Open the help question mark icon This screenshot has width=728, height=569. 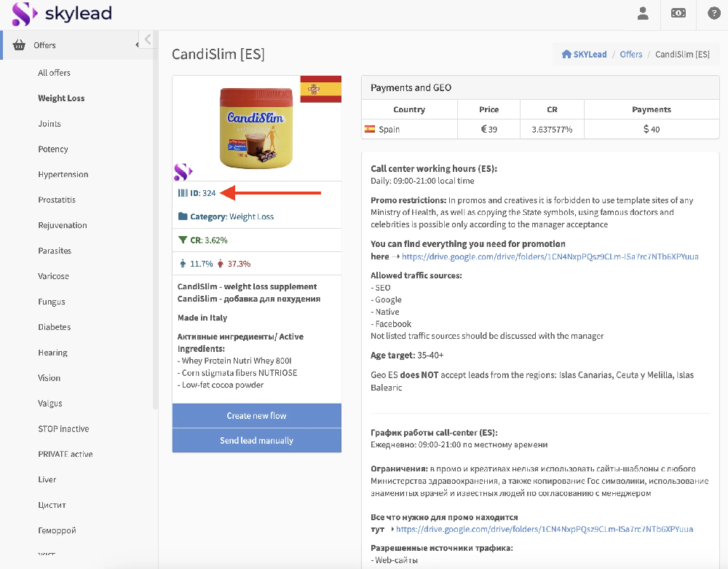click(x=713, y=13)
